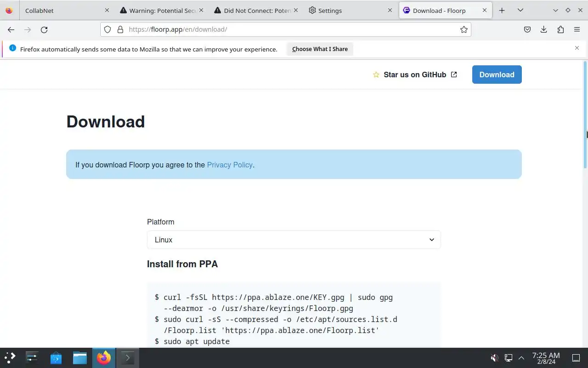Click the muted volume tray icon

pyautogui.click(x=494, y=357)
